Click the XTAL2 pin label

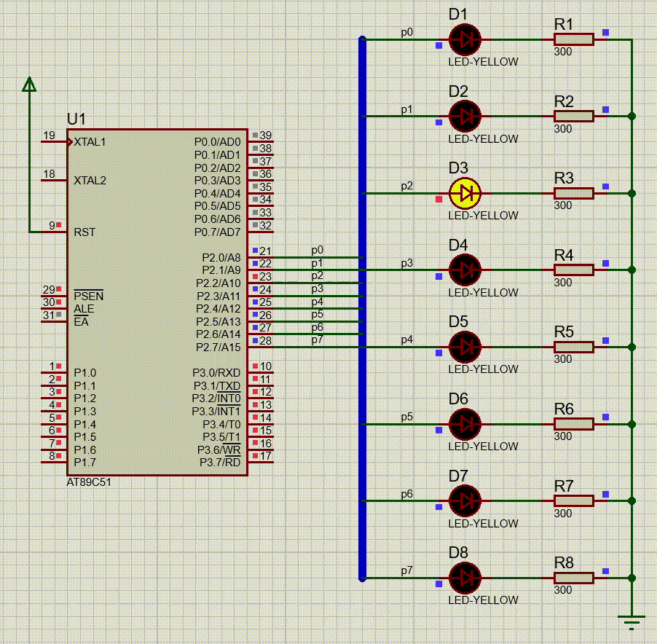coord(90,181)
